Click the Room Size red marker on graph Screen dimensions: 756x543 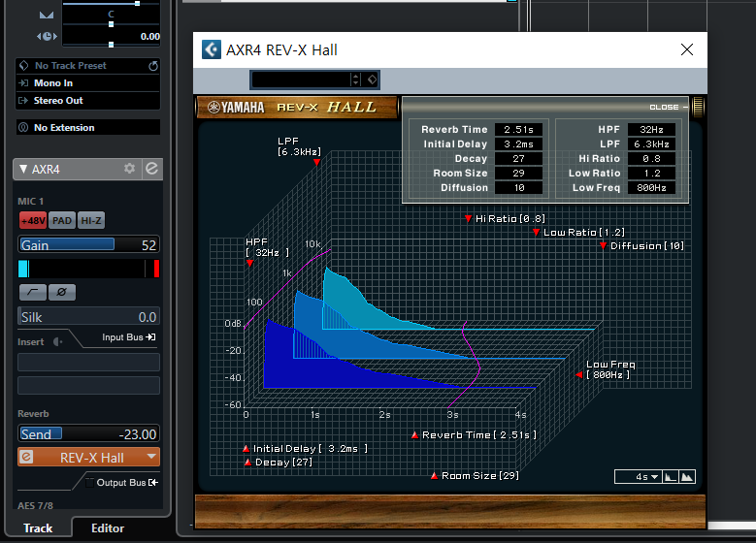point(434,475)
